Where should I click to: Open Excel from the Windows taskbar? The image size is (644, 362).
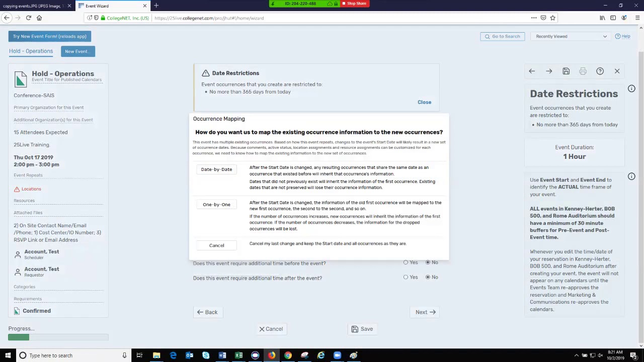[x=239, y=355]
